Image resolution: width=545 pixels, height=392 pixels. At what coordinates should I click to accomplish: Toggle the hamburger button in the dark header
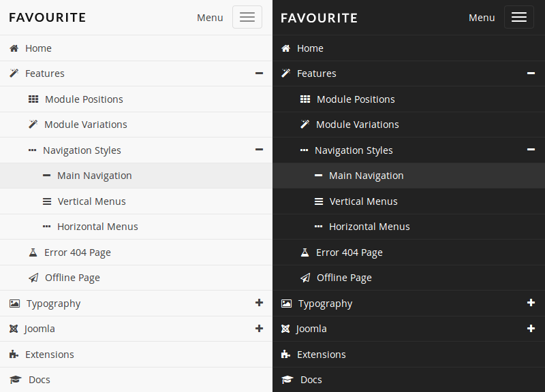[518, 16]
